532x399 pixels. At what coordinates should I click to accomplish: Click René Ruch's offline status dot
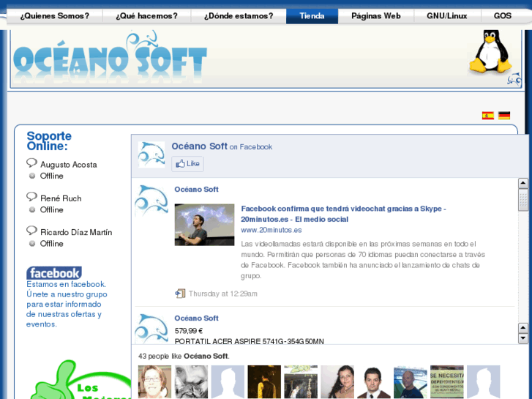(32, 209)
